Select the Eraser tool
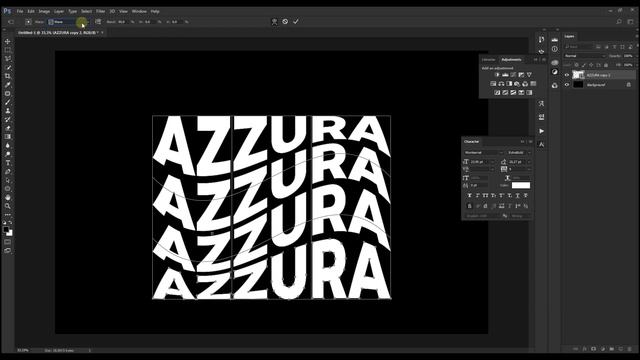The image size is (640, 360). point(7,128)
